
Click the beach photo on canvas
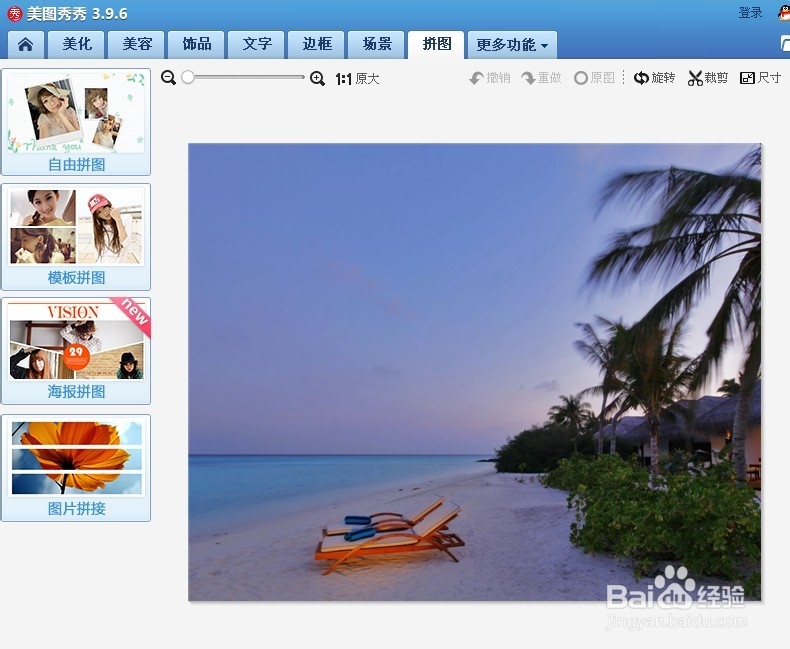[x=475, y=372]
